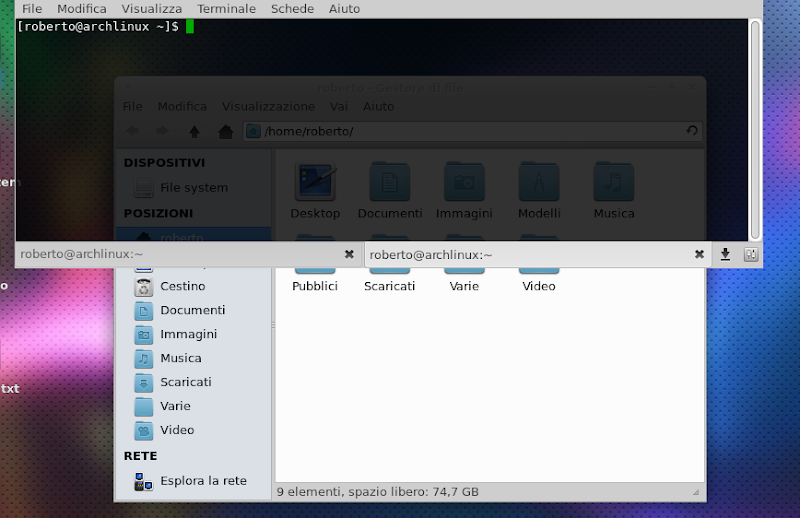Open the terminal File menu

point(32,9)
